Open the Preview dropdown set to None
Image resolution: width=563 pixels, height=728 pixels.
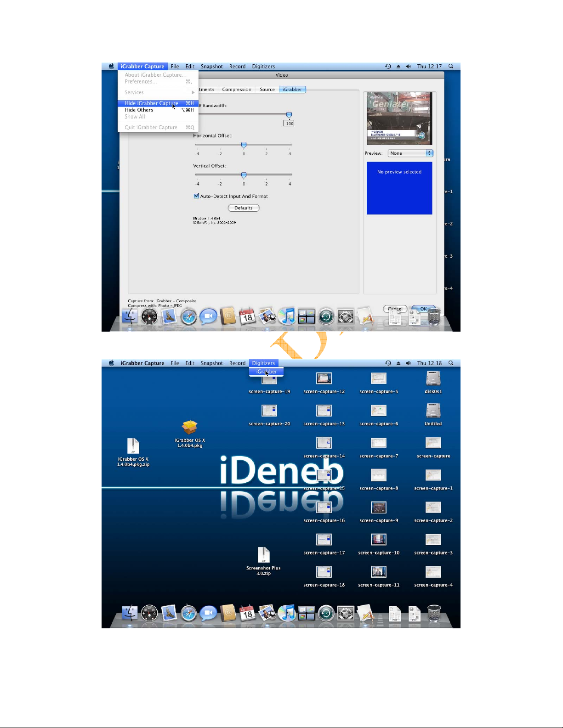(410, 153)
